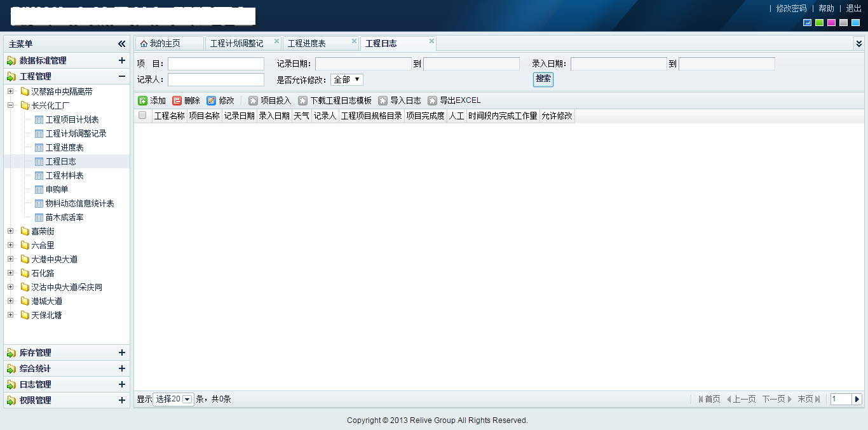This screenshot has height=430, width=868.
Task: Click the 修改 edit icon in toolbar
Action: pos(212,100)
